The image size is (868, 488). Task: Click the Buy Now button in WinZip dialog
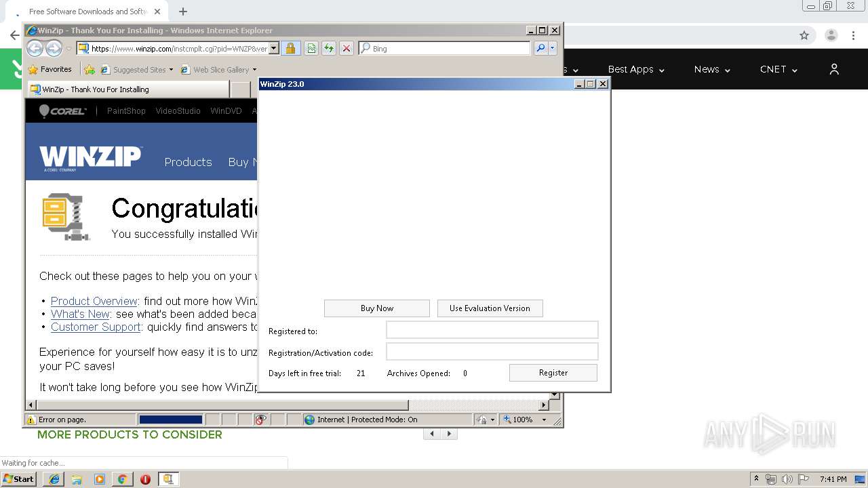click(x=376, y=308)
